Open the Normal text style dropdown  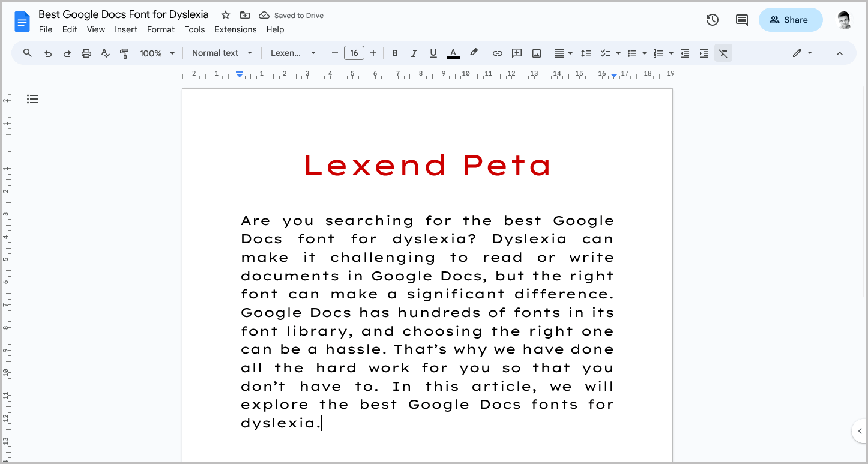tap(222, 53)
